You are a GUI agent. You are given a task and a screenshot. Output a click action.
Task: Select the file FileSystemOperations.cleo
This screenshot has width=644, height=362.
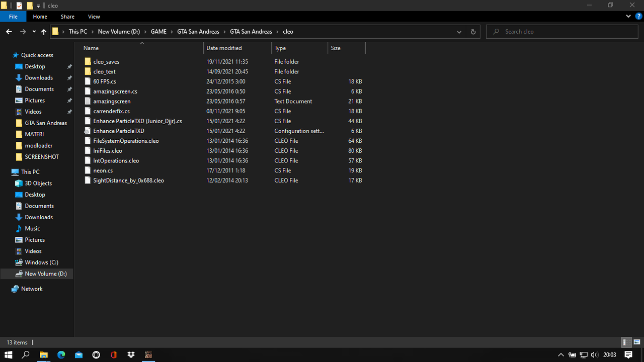tap(126, 141)
